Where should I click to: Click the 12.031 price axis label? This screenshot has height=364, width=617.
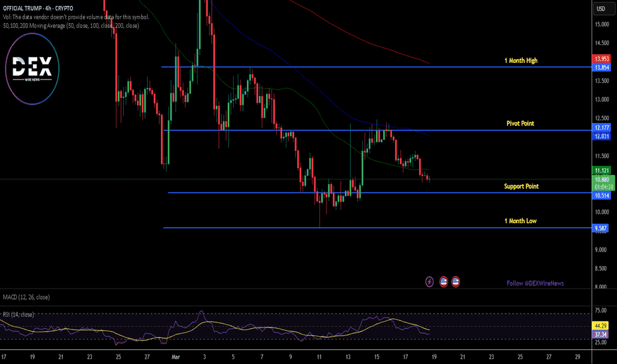pyautogui.click(x=601, y=136)
